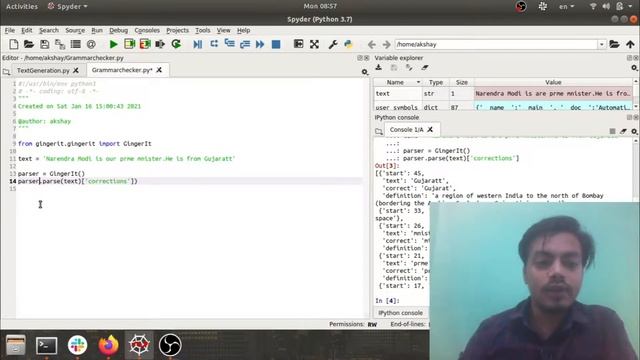The image size is (640, 360).
Task: Start debugging with Debug file icon
Action: (x=198, y=44)
